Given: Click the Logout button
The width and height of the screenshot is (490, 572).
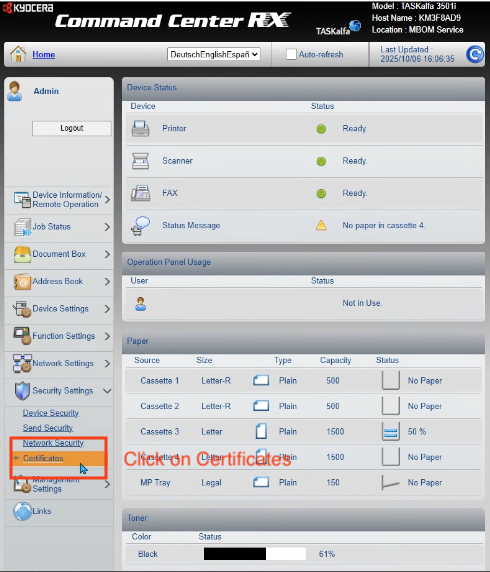Looking at the screenshot, I should 72,128.
